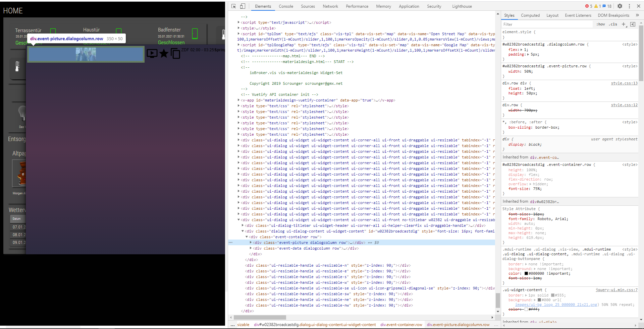Click the #000000 color swatch
Viewport: 644px width, 329px height.
tap(526, 273)
